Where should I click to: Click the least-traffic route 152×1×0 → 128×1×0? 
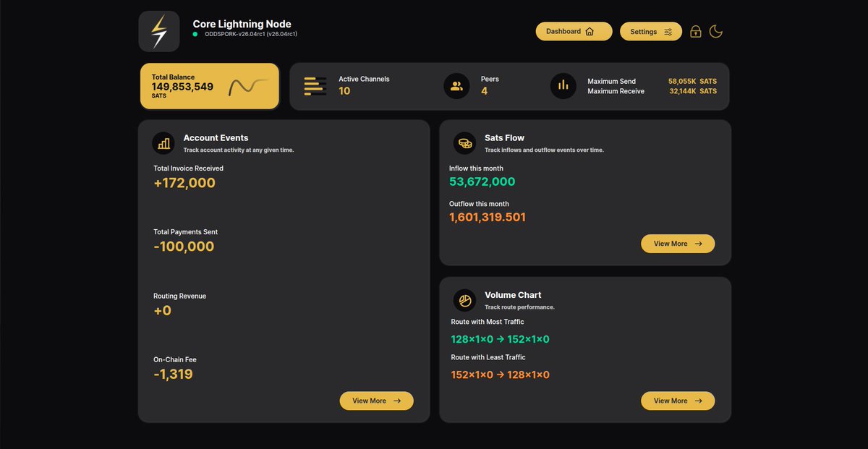point(501,375)
